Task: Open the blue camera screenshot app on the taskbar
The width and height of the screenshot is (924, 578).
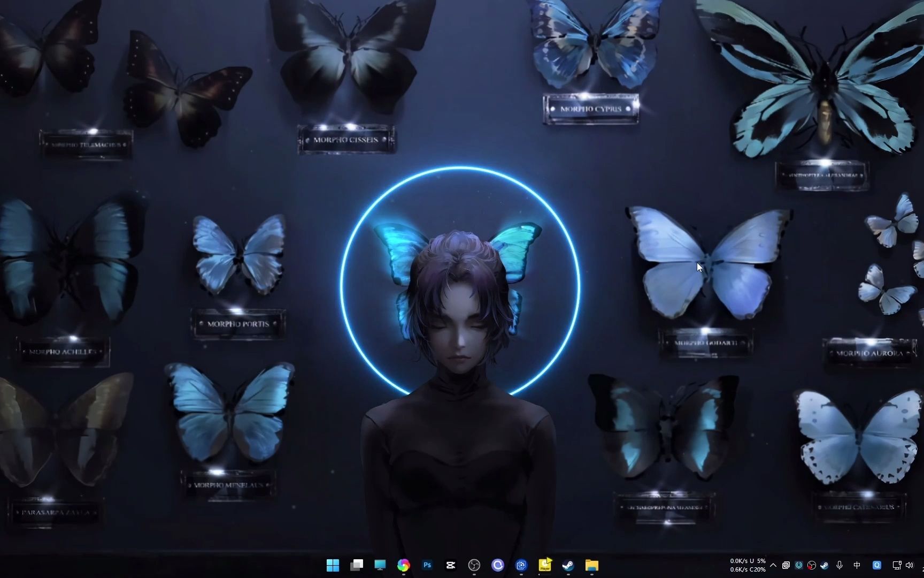Action: coord(521,565)
